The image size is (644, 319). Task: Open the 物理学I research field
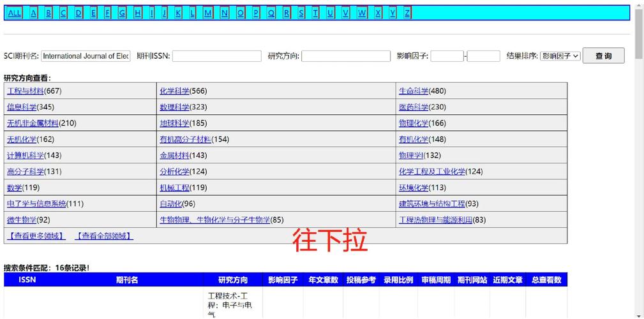[411, 156]
